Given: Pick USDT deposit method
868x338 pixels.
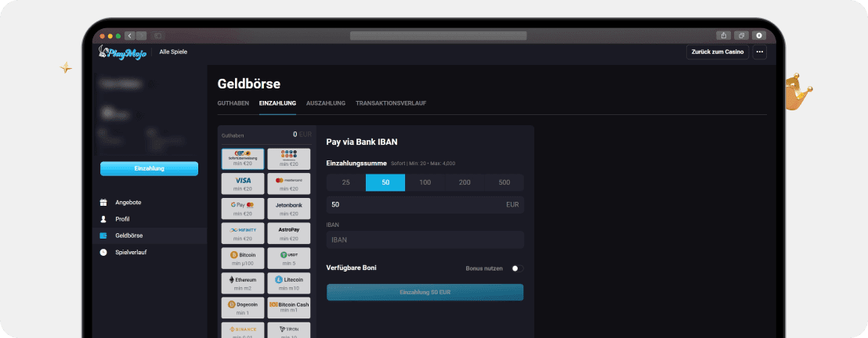Looking at the screenshot, I should (289, 258).
